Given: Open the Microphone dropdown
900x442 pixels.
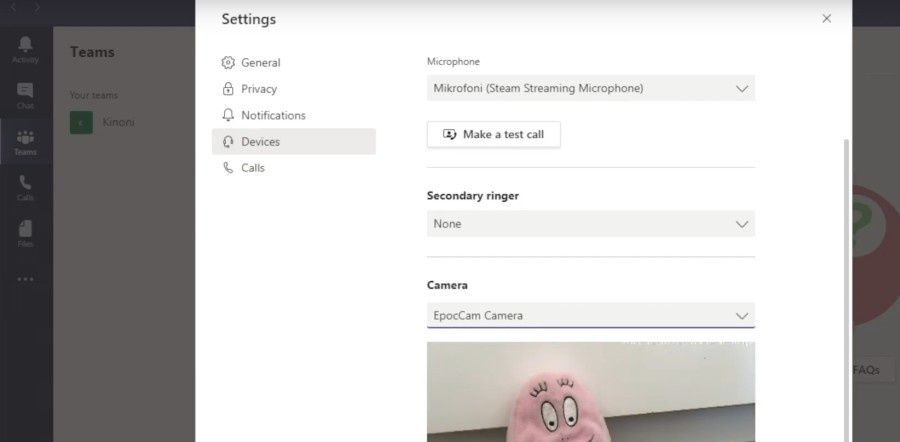Looking at the screenshot, I should click(x=591, y=88).
